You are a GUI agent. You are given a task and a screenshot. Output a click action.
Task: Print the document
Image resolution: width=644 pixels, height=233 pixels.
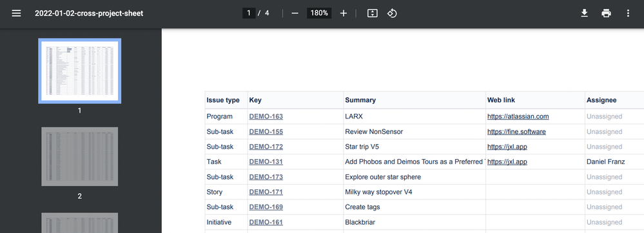click(x=606, y=13)
